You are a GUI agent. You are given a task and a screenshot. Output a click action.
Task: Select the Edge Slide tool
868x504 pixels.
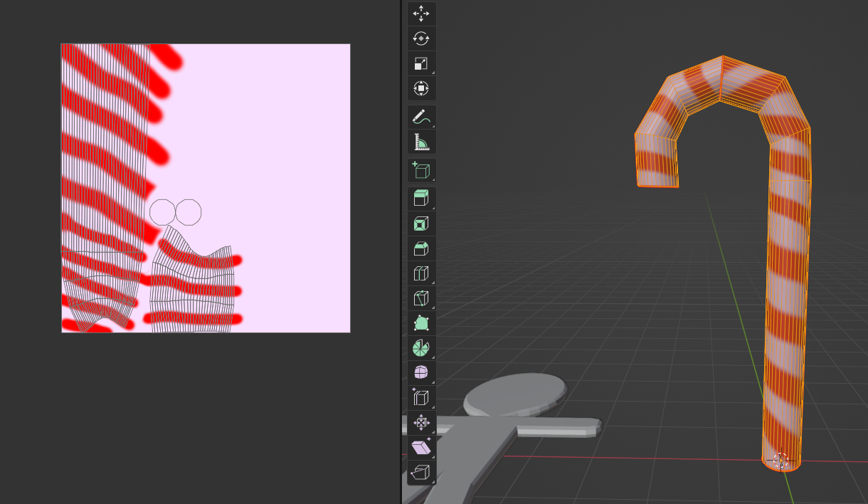pos(421,397)
